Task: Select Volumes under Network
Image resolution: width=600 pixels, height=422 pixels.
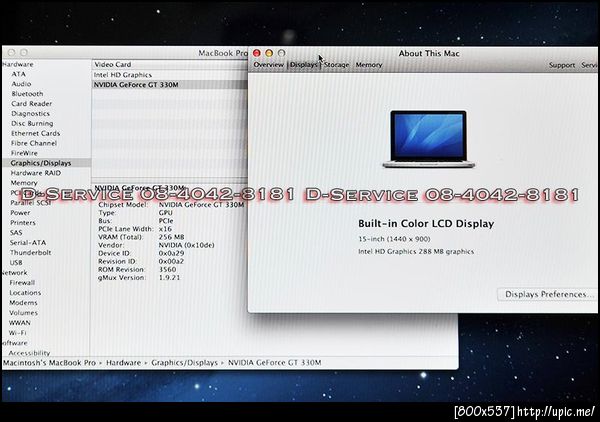Action: 23,313
